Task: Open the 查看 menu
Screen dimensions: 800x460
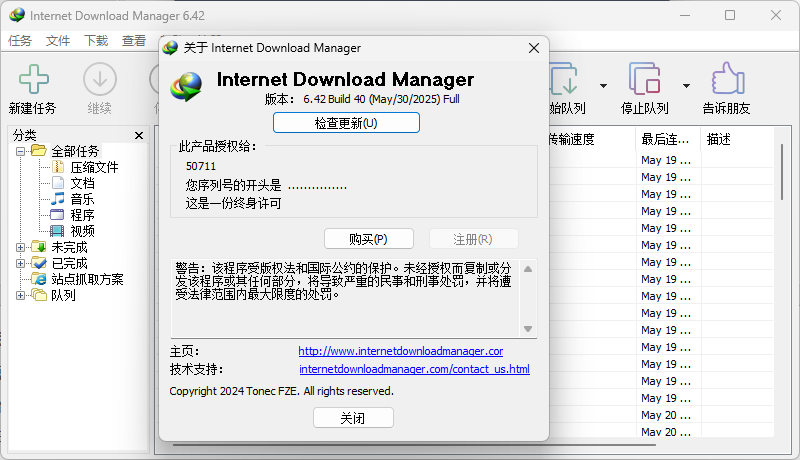Action: tap(134, 41)
